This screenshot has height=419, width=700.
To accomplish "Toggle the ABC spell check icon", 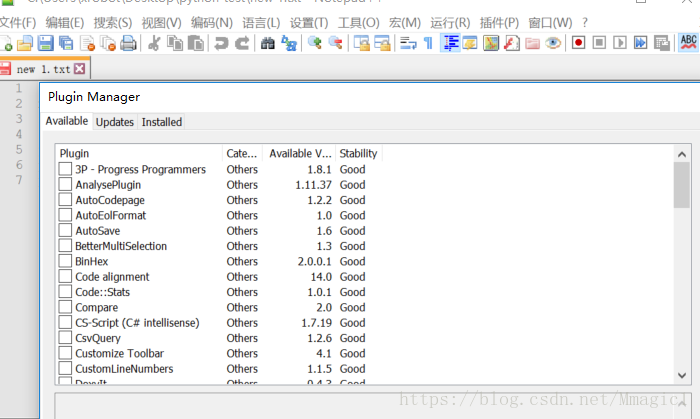I will pyautogui.click(x=688, y=43).
